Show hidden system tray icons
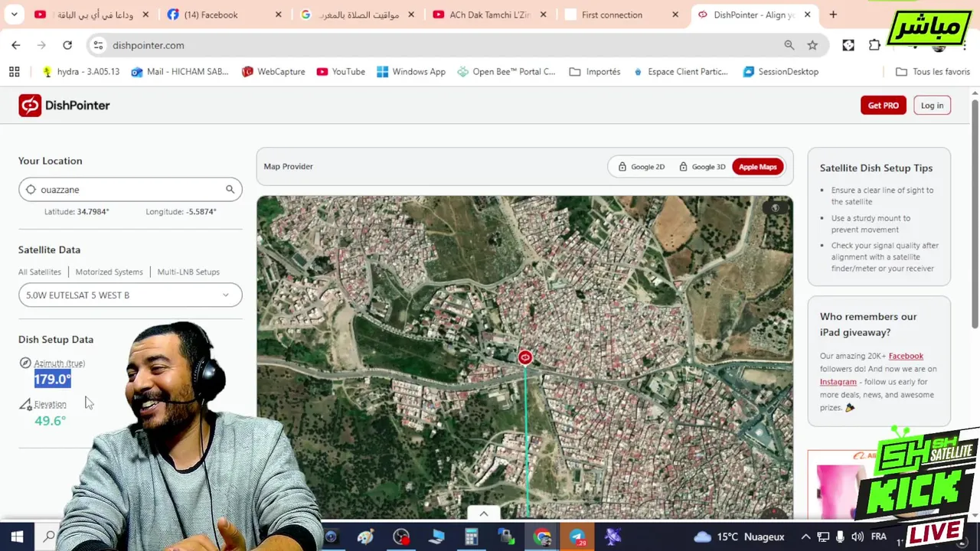 coord(805,537)
